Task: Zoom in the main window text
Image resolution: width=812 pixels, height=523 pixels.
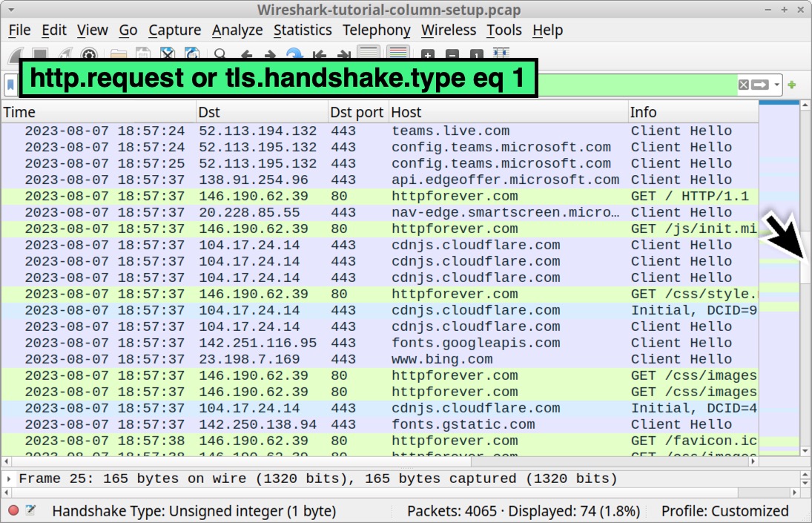Action: [427, 54]
